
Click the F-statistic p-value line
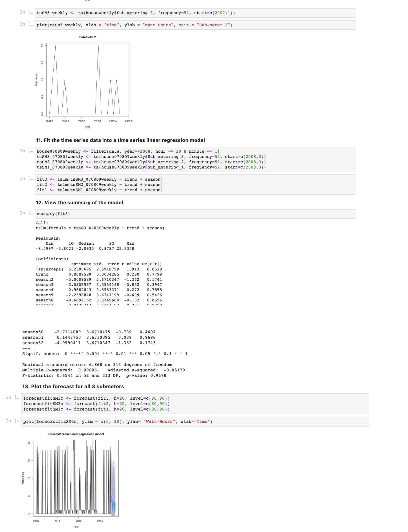(x=94, y=376)
